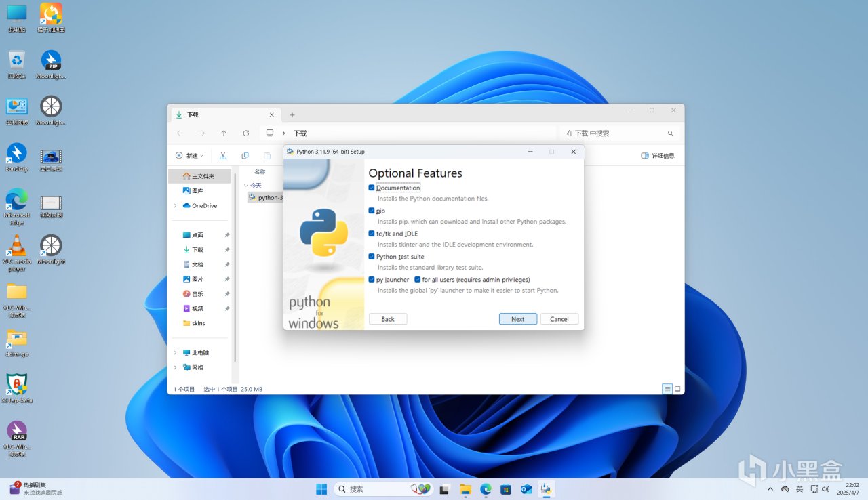Viewport: 868px width, 500px height.
Task: Select the Bandizip desktop icon
Action: pyautogui.click(x=17, y=157)
